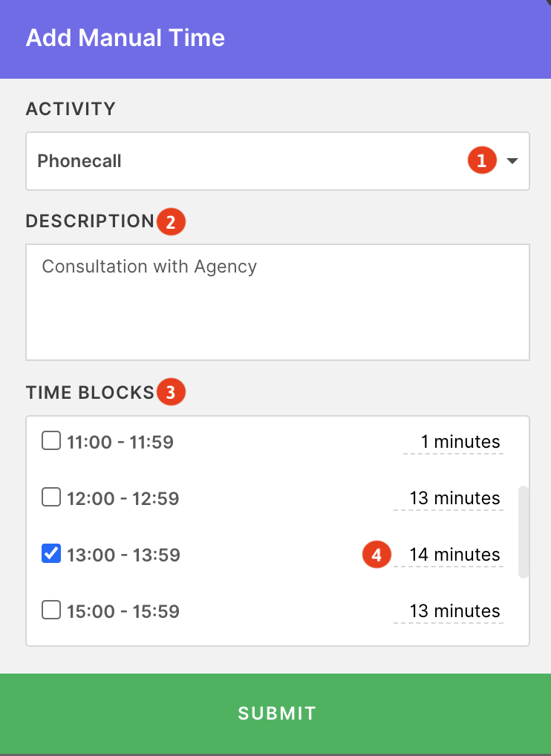
Task: Select the Phonecall activity combo box
Action: (278, 161)
